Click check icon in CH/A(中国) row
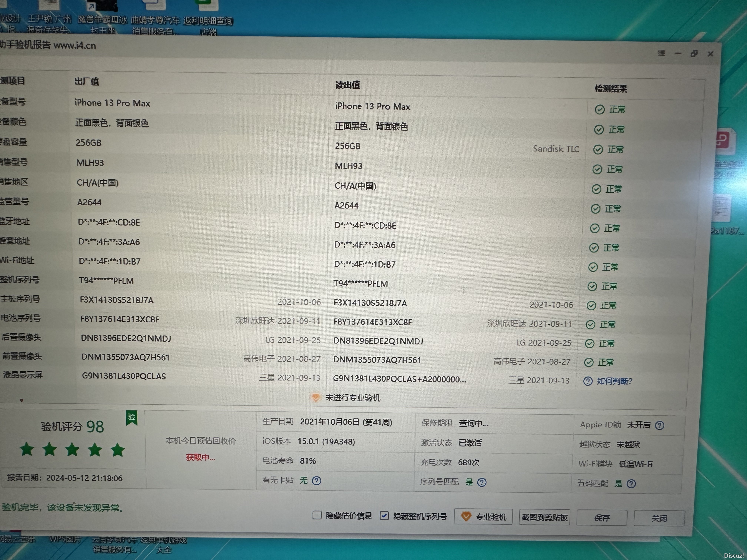747x560 pixels. click(x=596, y=189)
